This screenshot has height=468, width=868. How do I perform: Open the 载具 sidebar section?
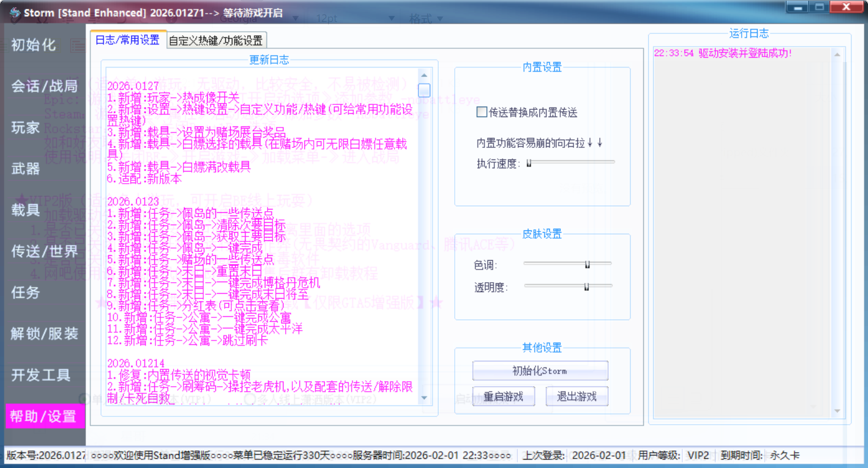26,210
